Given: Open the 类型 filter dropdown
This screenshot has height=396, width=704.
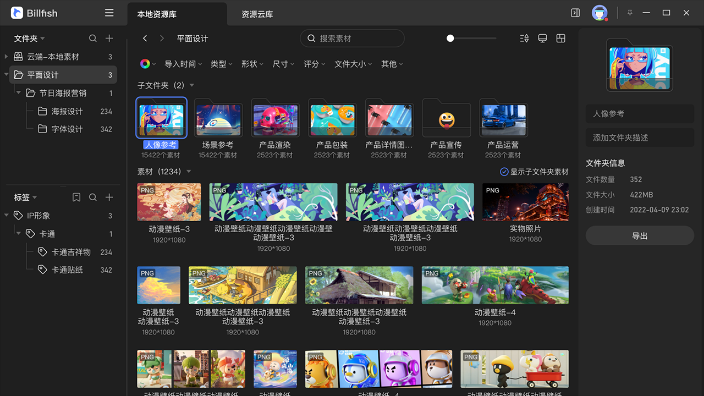Looking at the screenshot, I should (x=221, y=64).
